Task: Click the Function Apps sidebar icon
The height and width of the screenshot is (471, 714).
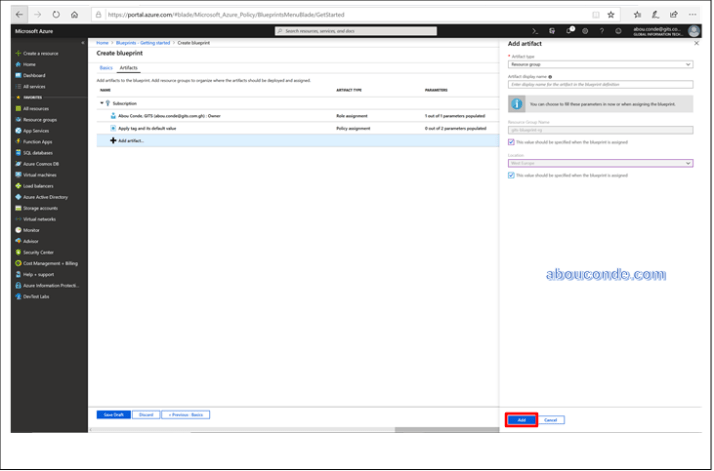Action: pyautogui.click(x=17, y=142)
